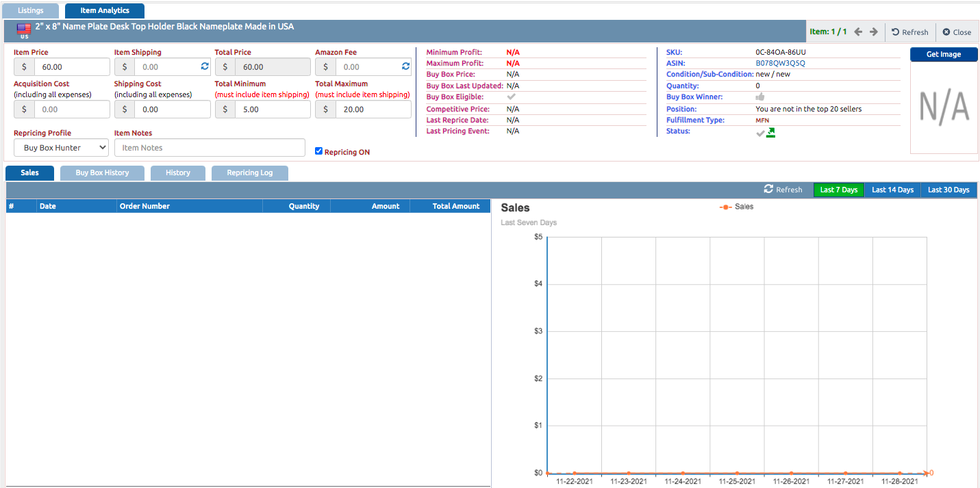980x488 pixels.
Task: Click the text 'You are not in the top 20 sellers'
Action: tap(809, 109)
